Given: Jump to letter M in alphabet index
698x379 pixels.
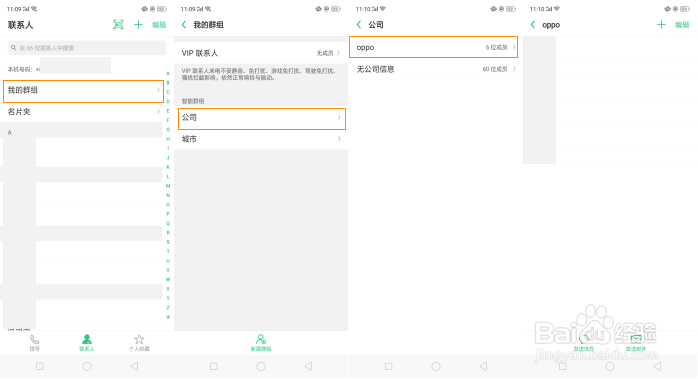Looking at the screenshot, I should [x=168, y=186].
